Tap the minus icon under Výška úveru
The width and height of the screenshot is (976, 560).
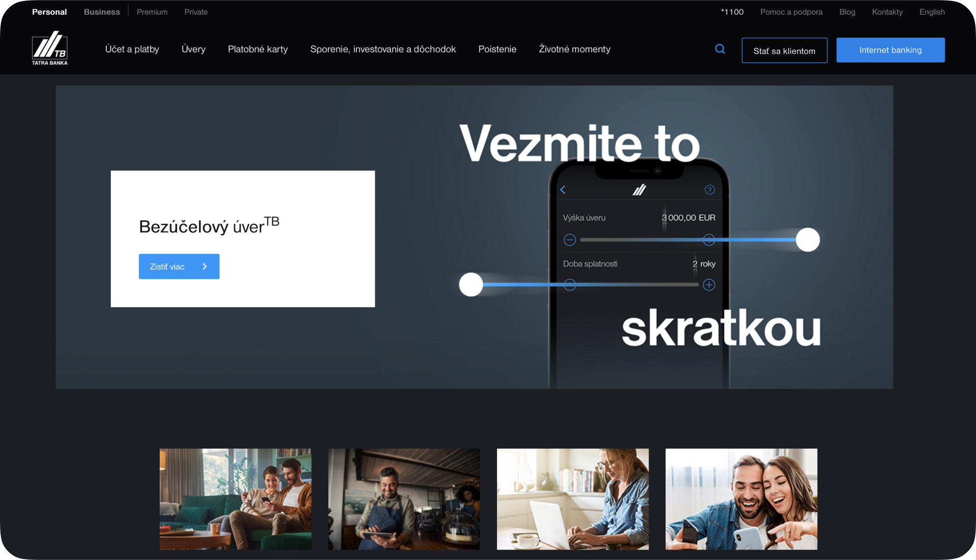569,240
